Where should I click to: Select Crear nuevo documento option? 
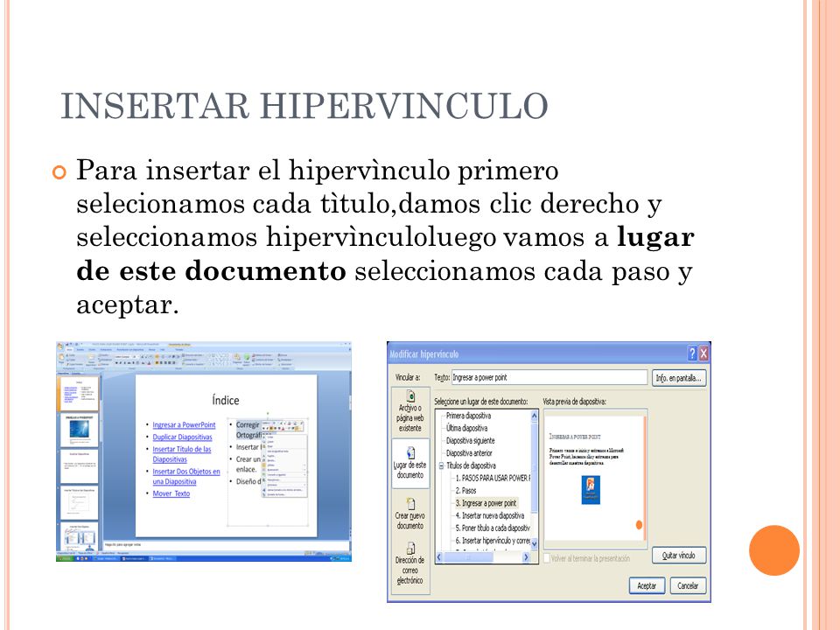point(409,514)
